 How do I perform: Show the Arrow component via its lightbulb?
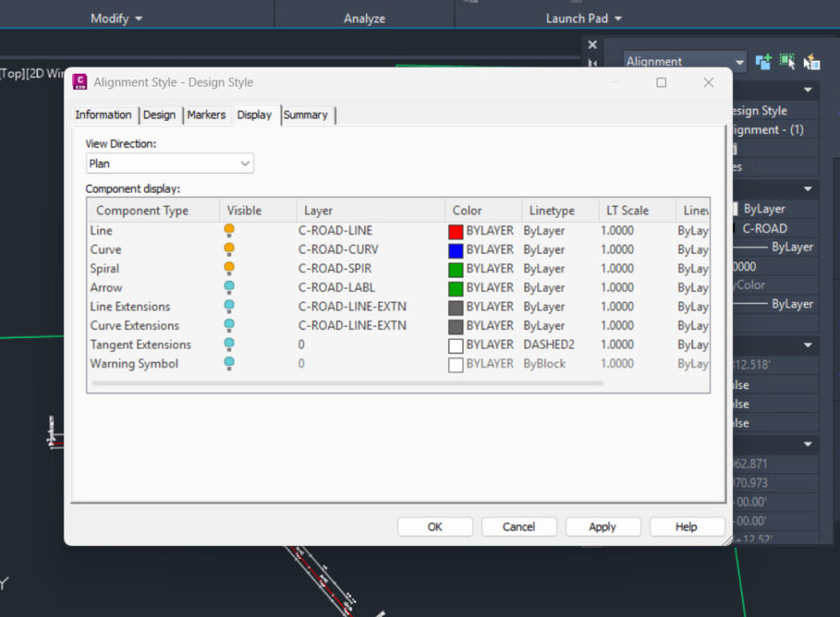point(230,288)
